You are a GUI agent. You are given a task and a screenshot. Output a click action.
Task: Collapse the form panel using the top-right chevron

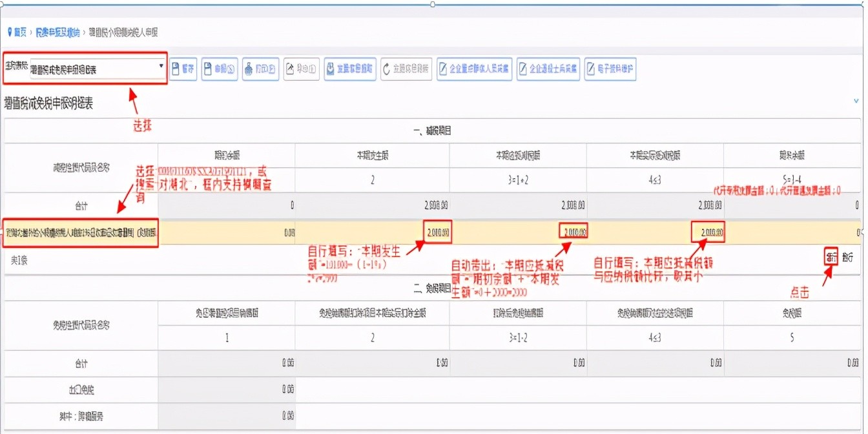[856, 101]
